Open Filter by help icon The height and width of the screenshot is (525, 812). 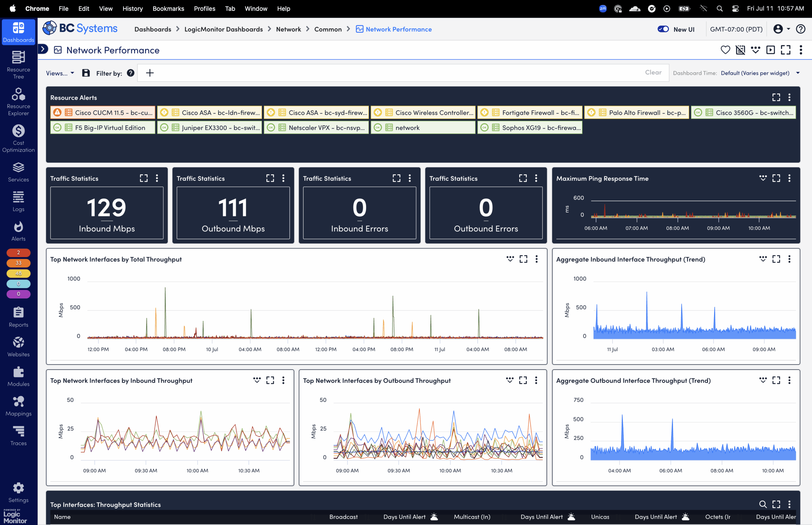point(131,73)
